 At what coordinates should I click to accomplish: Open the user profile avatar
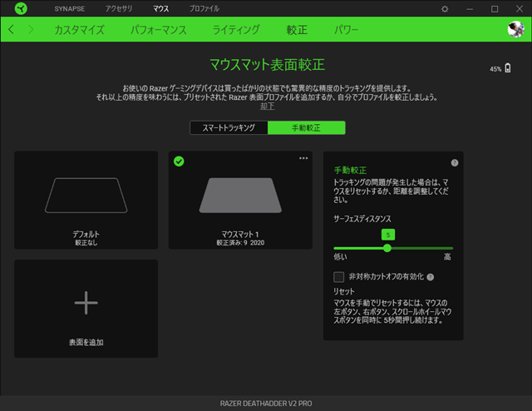[516, 29]
